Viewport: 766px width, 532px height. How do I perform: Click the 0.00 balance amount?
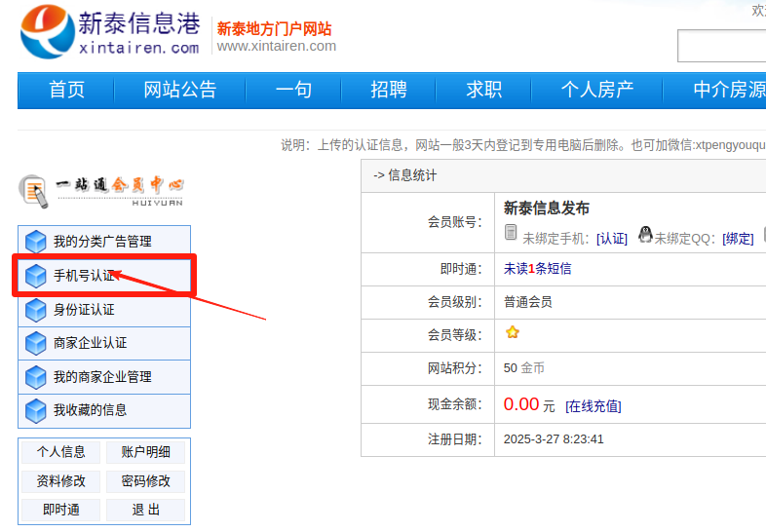point(521,404)
